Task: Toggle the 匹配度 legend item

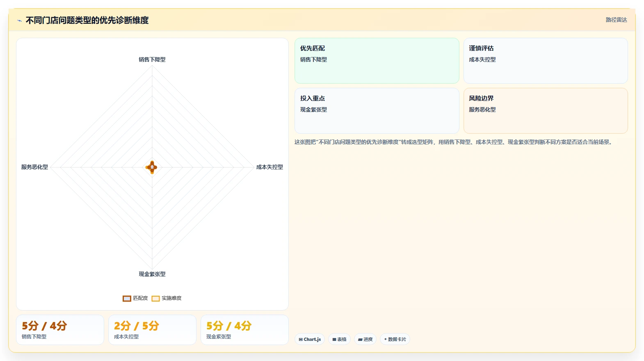Action: pos(135,298)
